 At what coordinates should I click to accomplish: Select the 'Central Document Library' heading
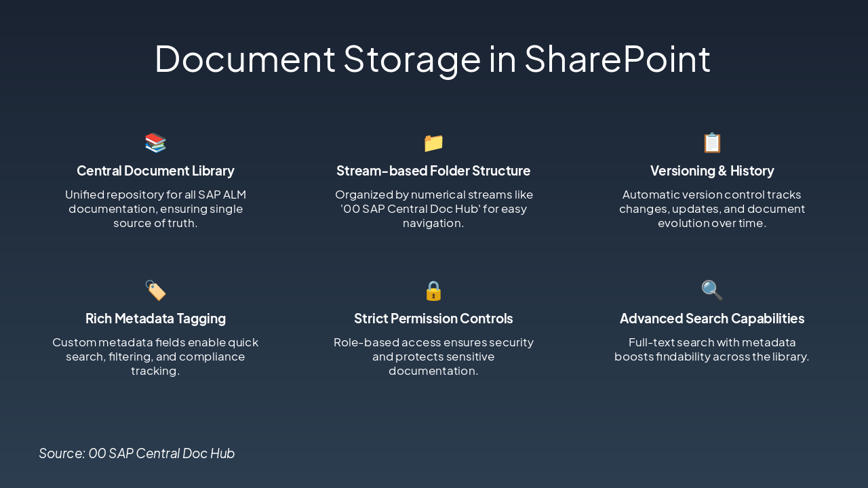(155, 171)
